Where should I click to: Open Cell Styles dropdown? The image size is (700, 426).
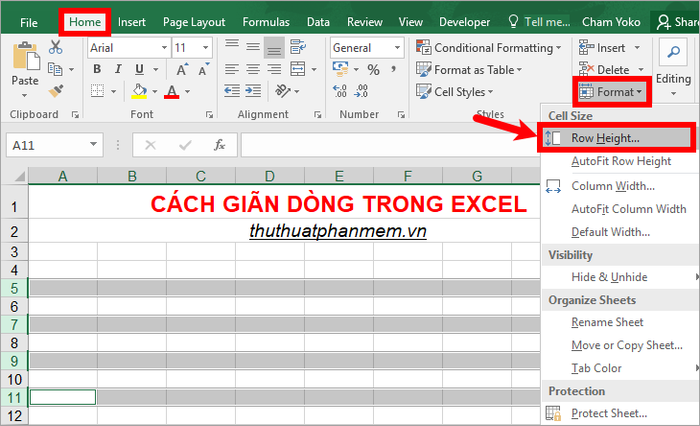[454, 92]
